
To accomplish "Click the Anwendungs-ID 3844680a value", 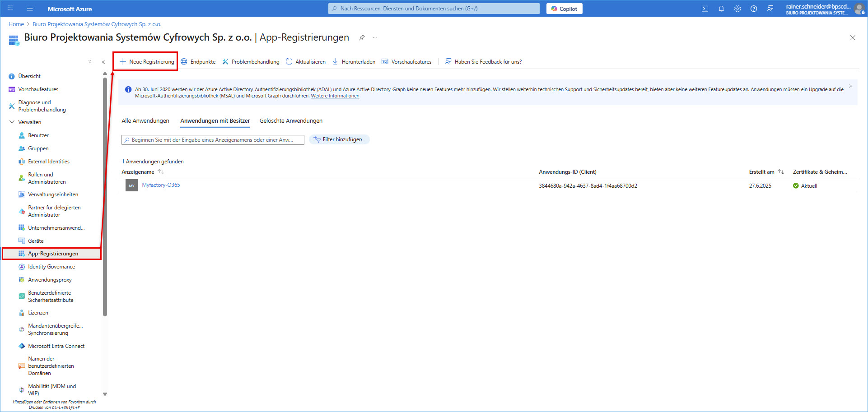I will (588, 186).
